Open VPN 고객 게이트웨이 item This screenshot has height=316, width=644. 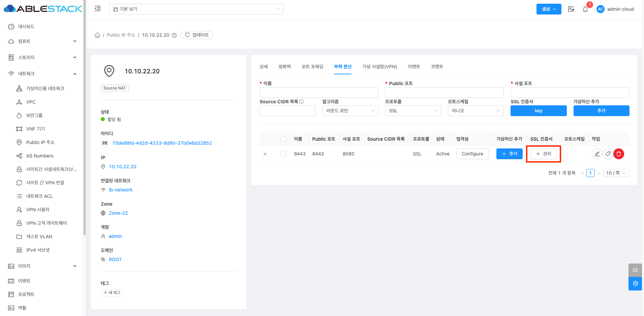point(47,223)
